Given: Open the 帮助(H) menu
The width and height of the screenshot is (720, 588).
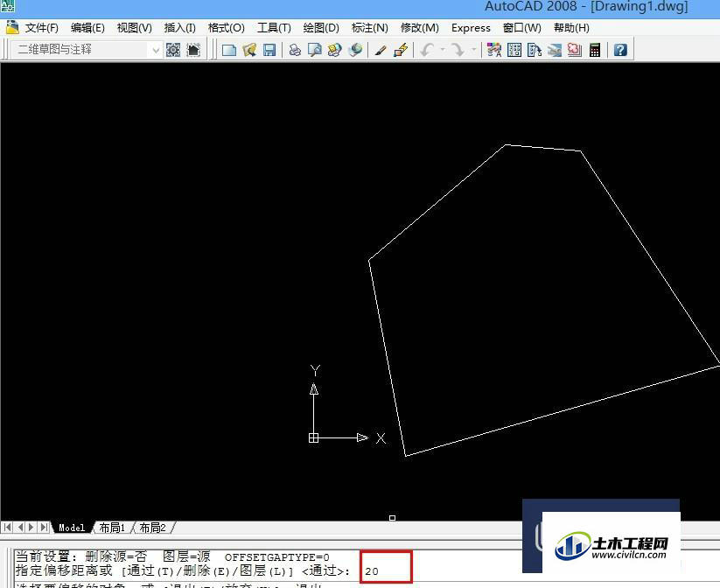Looking at the screenshot, I should tap(571, 28).
